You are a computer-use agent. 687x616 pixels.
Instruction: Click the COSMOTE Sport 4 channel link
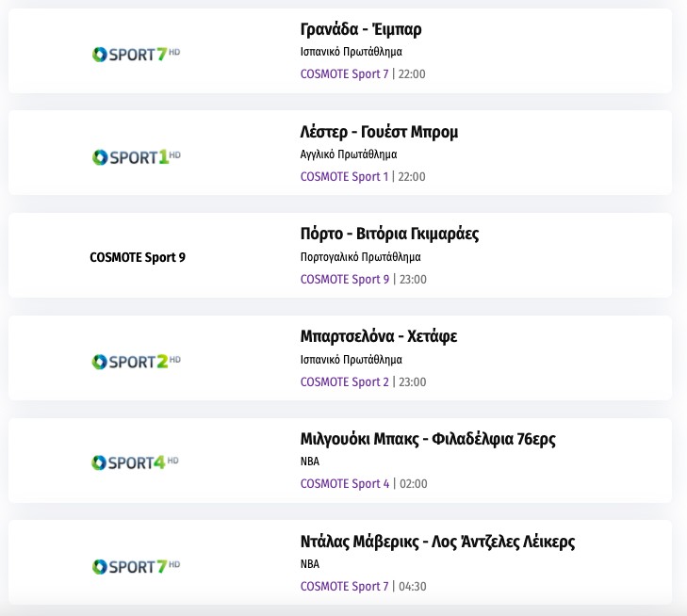click(344, 484)
